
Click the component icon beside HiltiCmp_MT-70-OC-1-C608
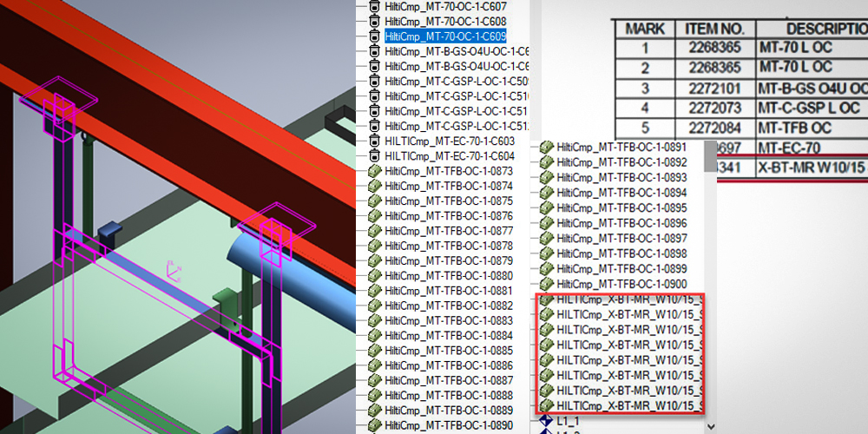click(x=375, y=22)
